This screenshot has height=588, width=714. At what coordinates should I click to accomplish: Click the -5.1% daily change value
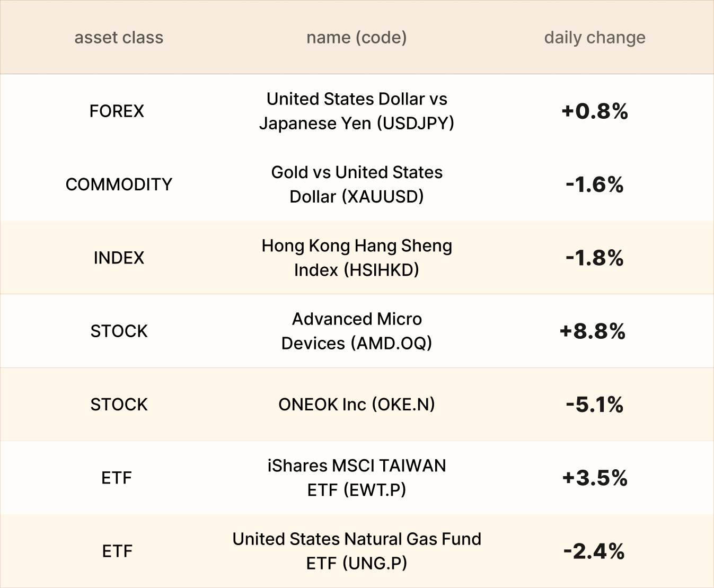pyautogui.click(x=594, y=405)
